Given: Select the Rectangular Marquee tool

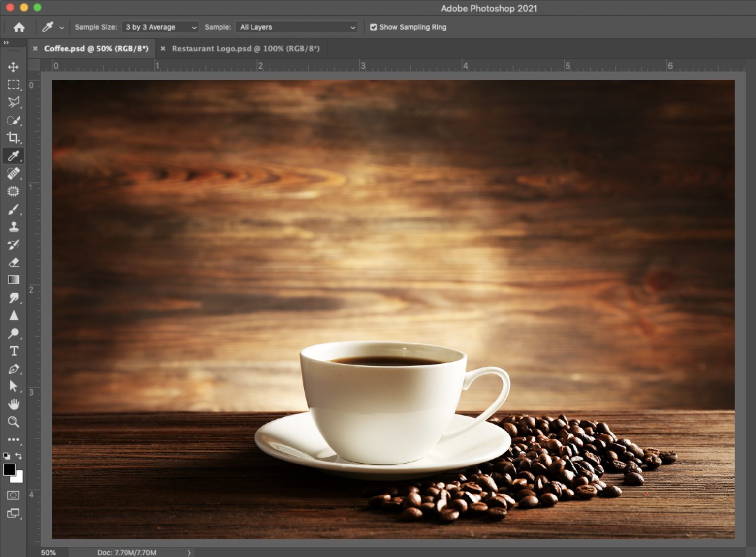Looking at the screenshot, I should (x=14, y=85).
